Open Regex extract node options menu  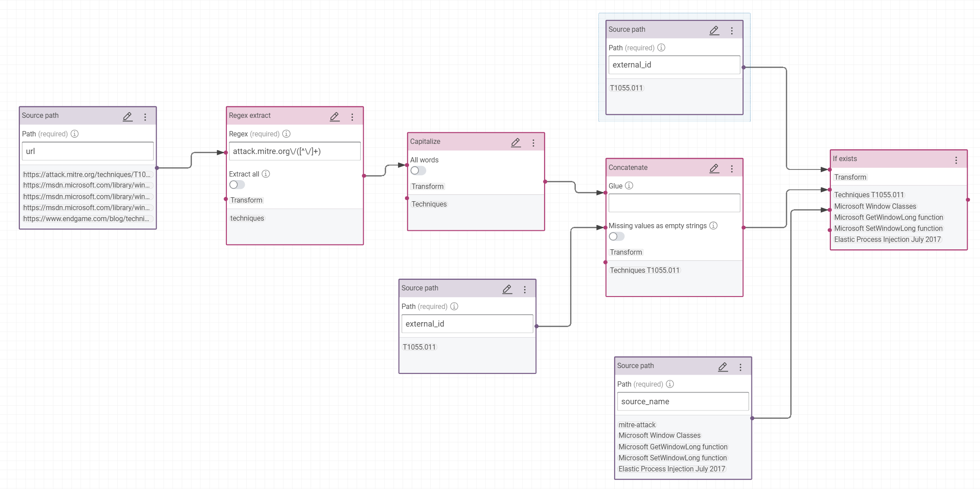point(352,117)
